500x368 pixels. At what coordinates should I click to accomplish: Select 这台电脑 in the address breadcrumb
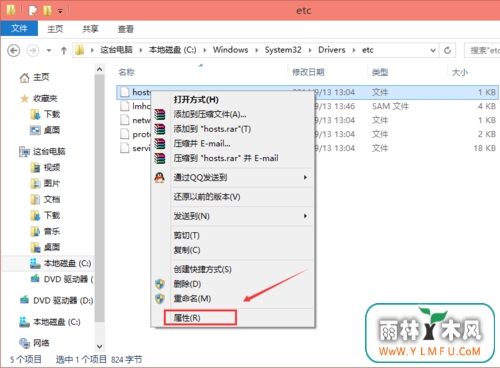pyautogui.click(x=116, y=50)
